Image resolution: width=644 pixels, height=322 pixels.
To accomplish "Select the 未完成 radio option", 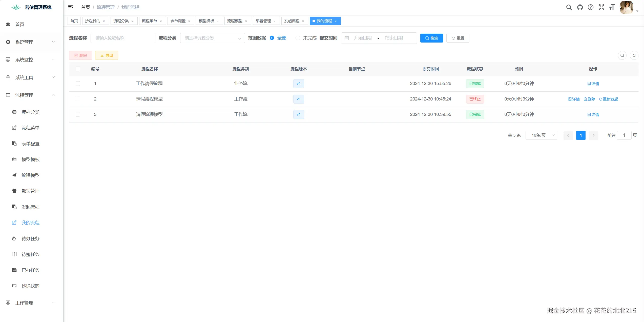I will tap(298, 38).
